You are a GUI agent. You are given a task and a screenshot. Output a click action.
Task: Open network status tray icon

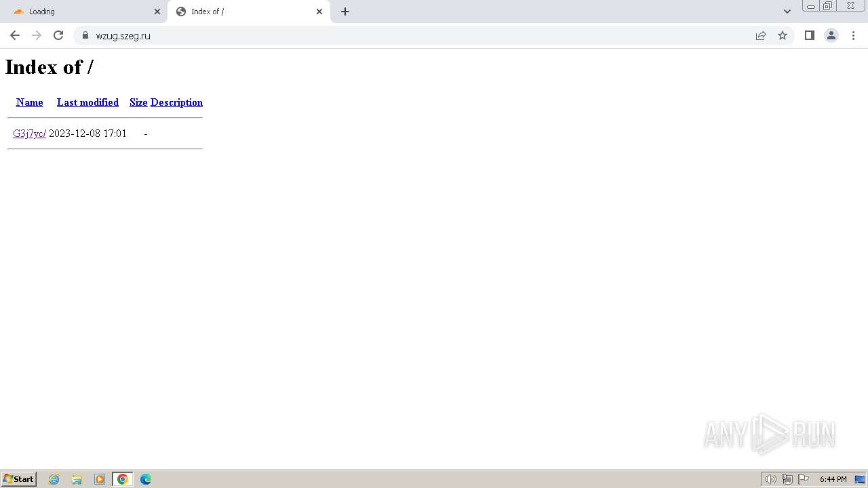click(787, 479)
